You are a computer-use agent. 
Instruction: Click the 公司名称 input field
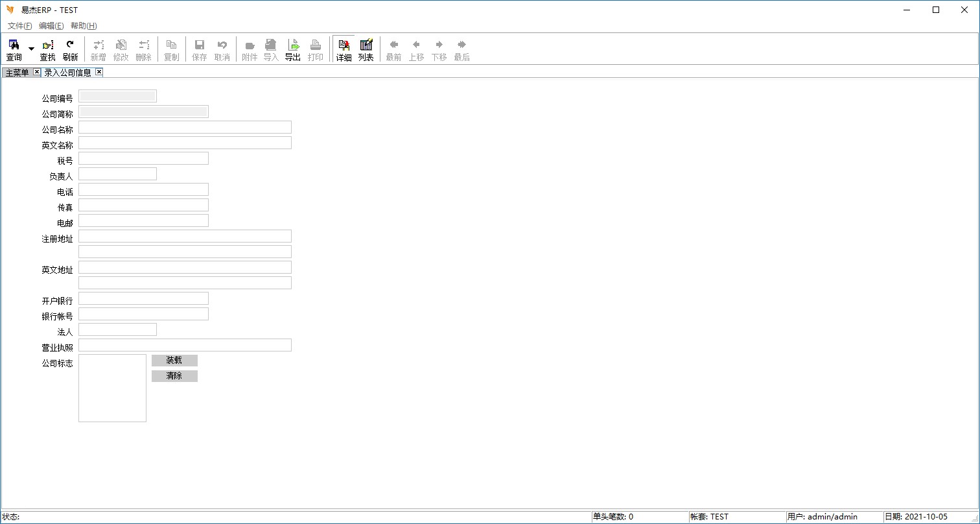[185, 127]
